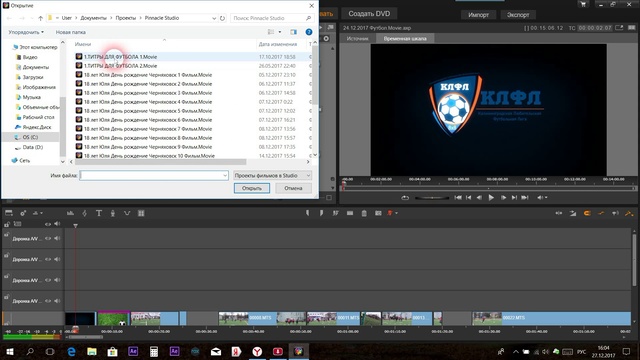
Task: Click Проекты in the address breadcrumb
Action: 126,18
